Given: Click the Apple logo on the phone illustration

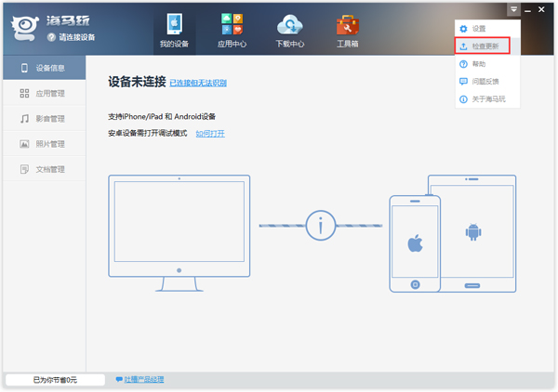Looking at the screenshot, I should pos(415,243).
